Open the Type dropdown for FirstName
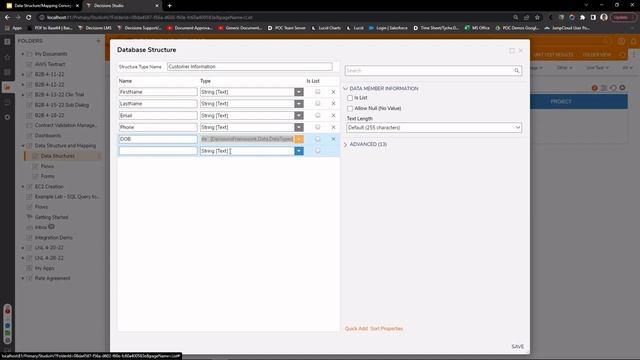640x360 pixels. (x=299, y=92)
